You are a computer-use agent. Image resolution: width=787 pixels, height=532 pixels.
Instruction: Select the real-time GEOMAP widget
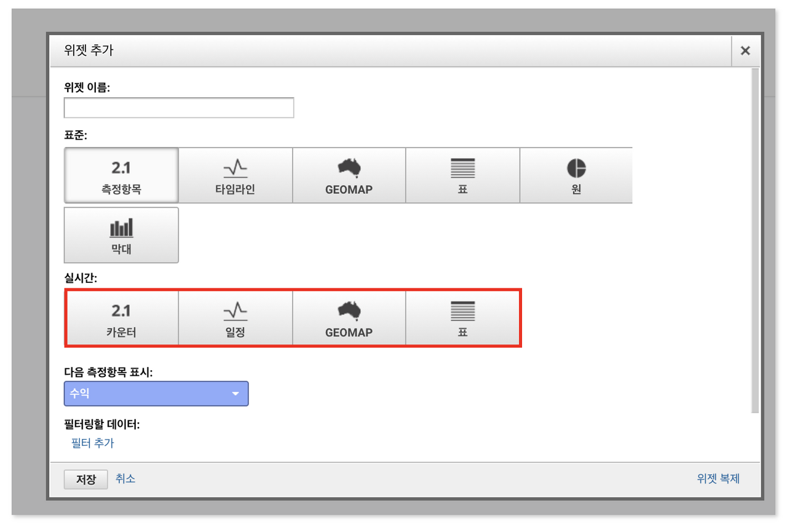pos(349,318)
